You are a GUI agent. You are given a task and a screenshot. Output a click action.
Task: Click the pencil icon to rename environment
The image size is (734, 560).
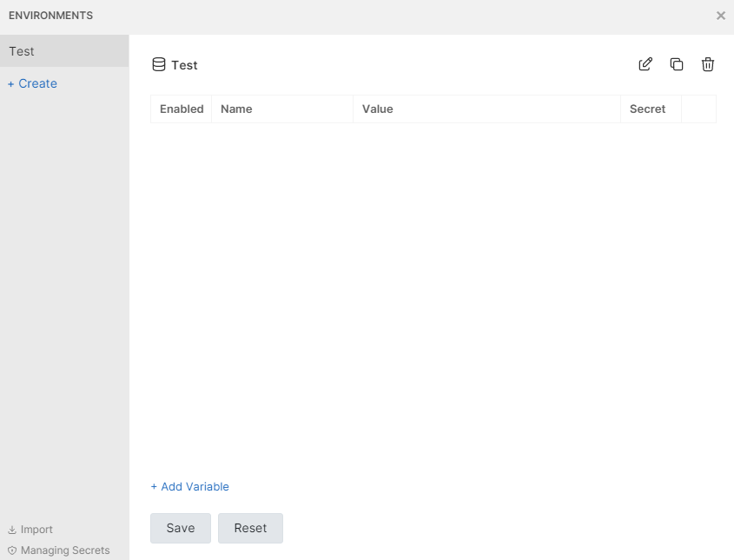(x=645, y=64)
